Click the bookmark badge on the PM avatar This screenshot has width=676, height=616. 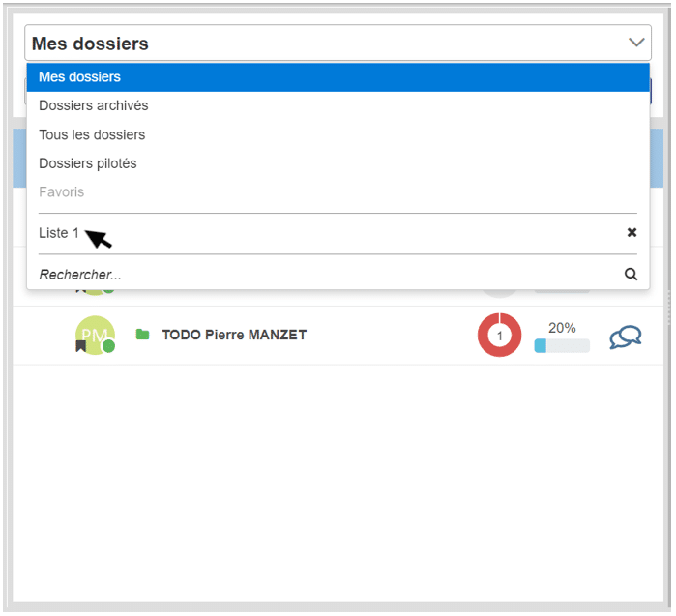point(81,346)
